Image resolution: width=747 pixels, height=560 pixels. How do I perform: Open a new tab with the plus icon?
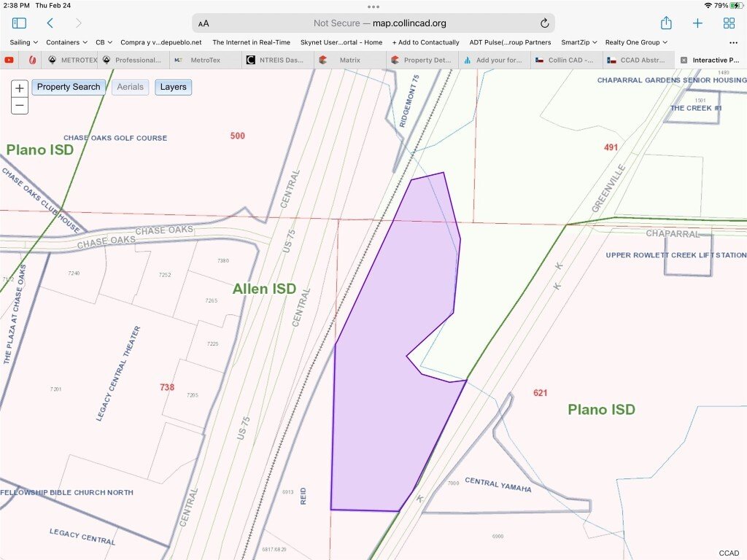point(697,23)
